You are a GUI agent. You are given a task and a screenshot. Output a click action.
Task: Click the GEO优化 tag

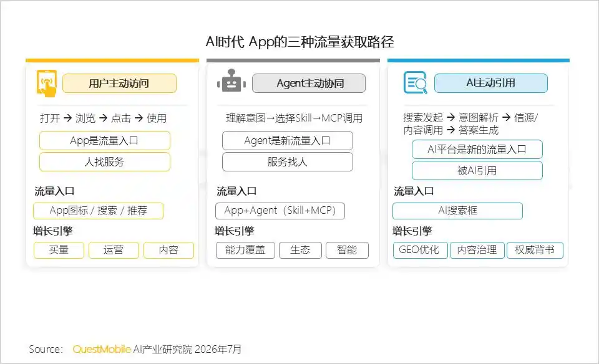pyautogui.click(x=420, y=250)
